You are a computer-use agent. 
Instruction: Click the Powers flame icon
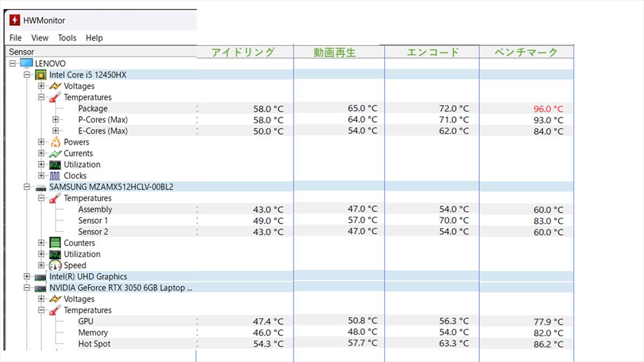tap(55, 142)
